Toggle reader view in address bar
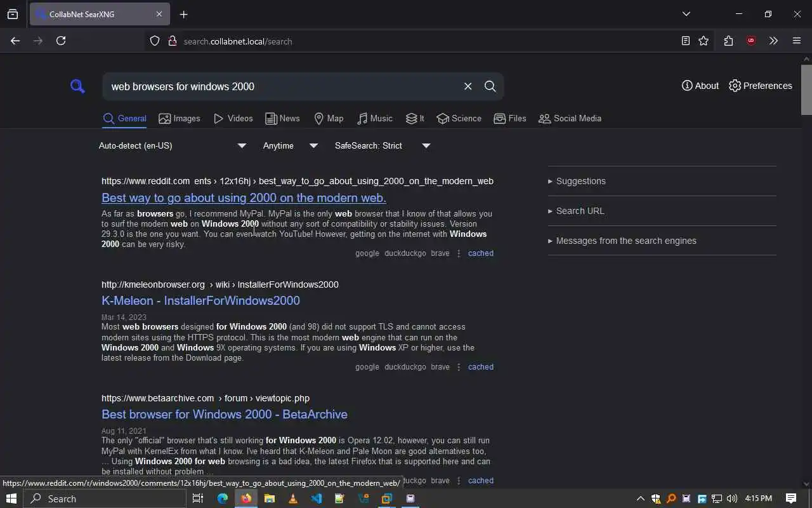 (685, 41)
